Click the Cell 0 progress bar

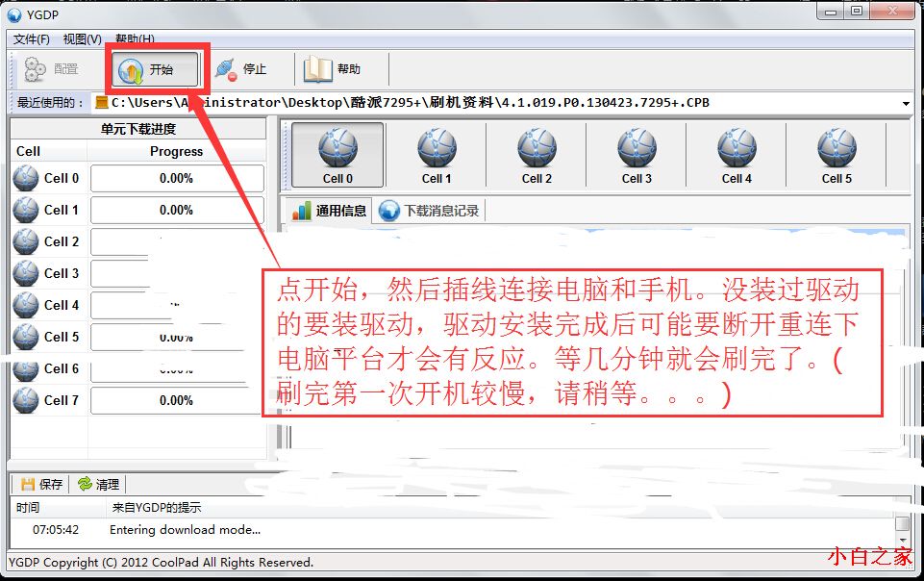(177, 179)
